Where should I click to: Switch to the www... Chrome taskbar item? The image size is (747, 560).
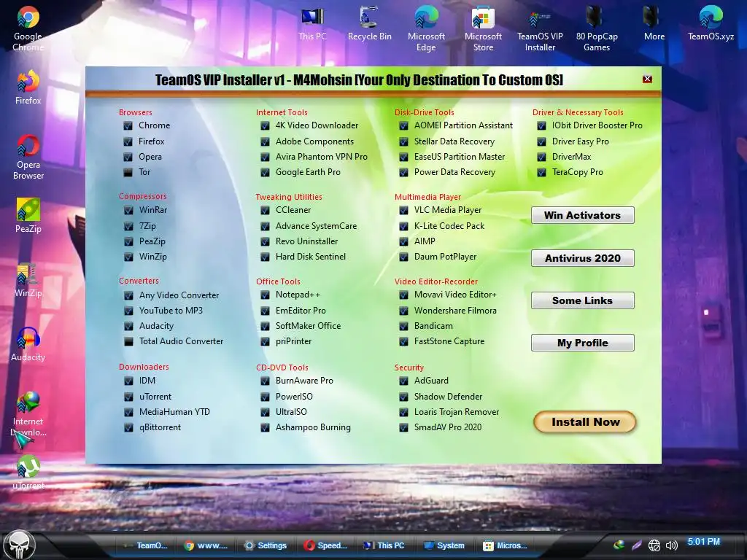[x=206, y=545]
